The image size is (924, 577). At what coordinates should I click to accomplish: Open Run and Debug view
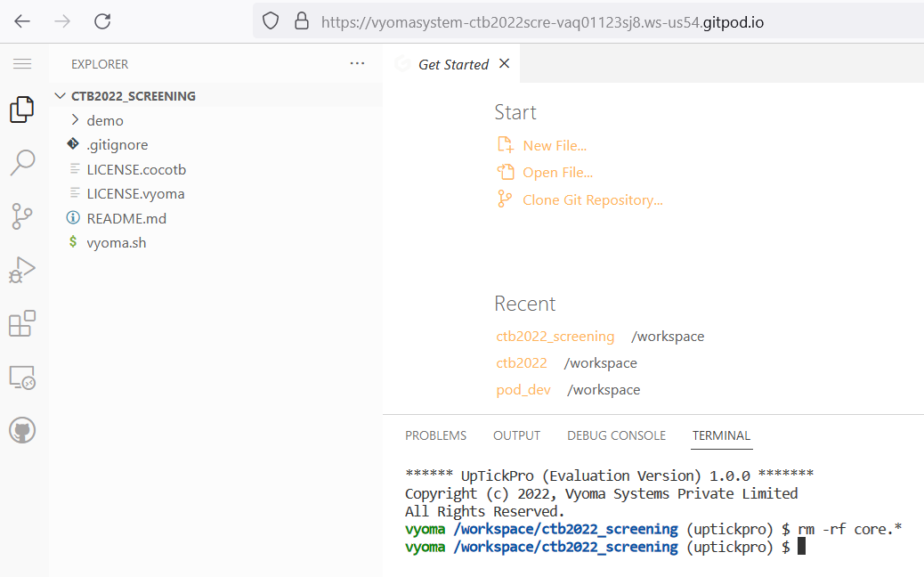coord(21,269)
